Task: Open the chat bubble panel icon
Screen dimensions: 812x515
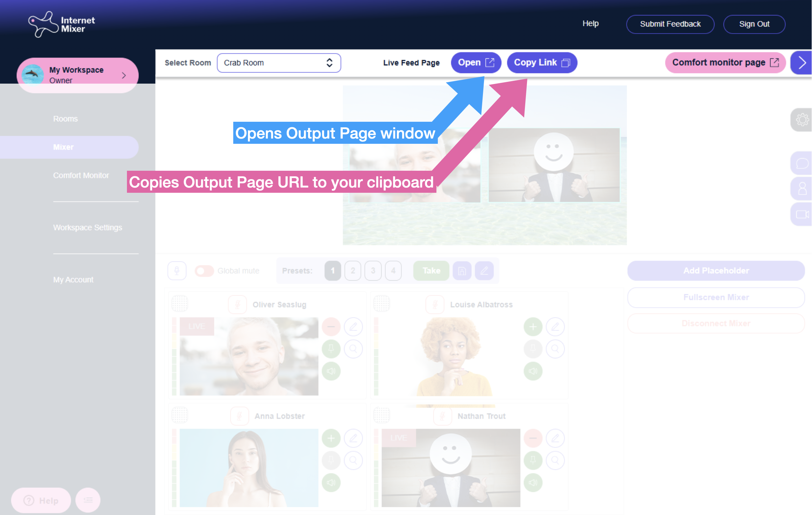Action: (802, 163)
